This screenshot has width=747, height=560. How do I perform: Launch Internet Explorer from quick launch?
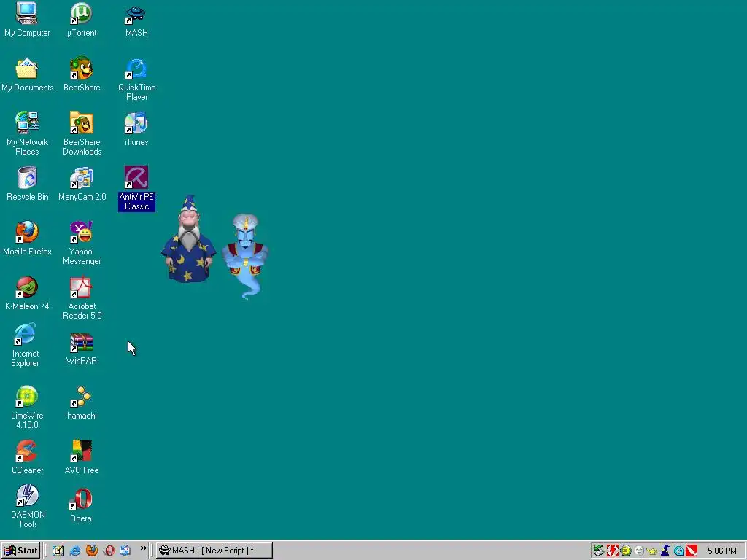pos(75,551)
